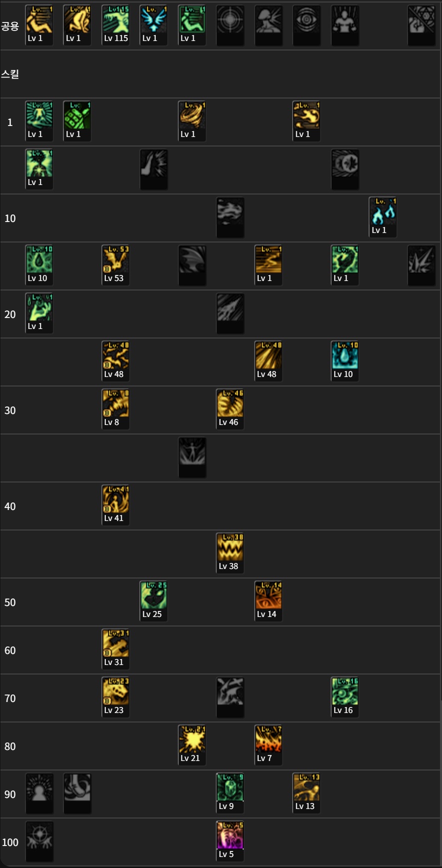
Task: Select the Lv 38 zigzag skill icon
Action: (230, 553)
